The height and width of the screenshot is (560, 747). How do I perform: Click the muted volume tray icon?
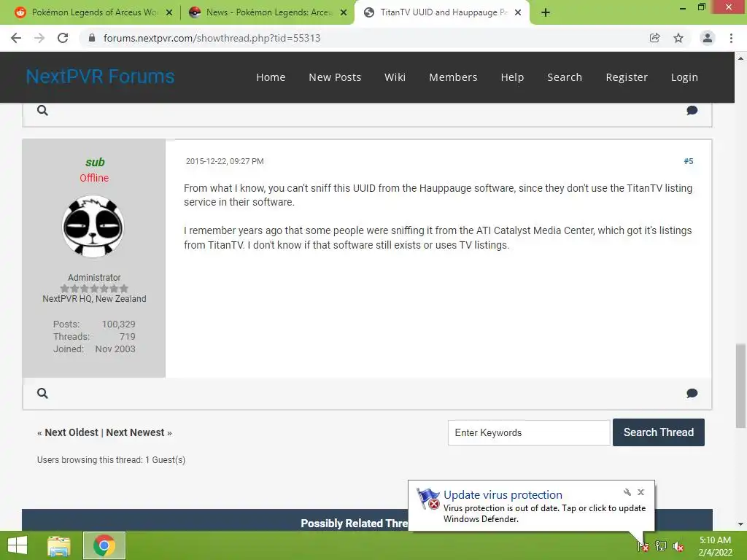point(678,546)
